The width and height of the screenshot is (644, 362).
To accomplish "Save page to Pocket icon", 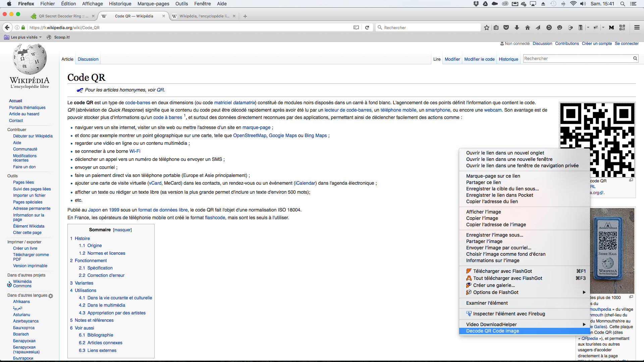I will pyautogui.click(x=506, y=27).
